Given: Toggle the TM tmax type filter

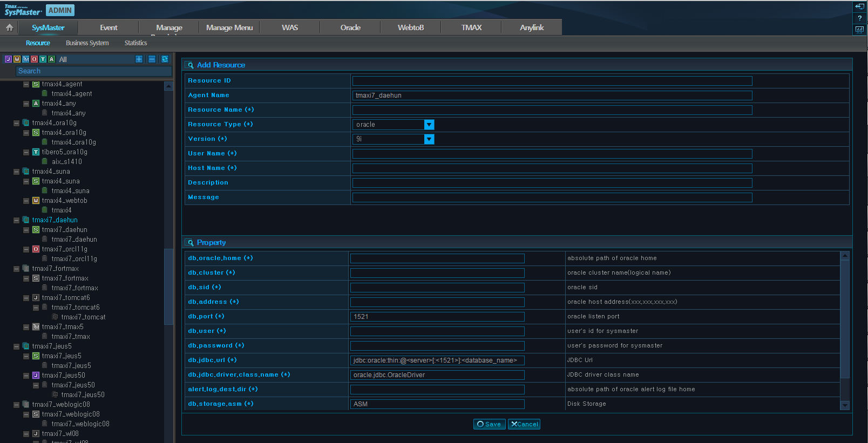Looking at the screenshot, I should tap(25, 59).
